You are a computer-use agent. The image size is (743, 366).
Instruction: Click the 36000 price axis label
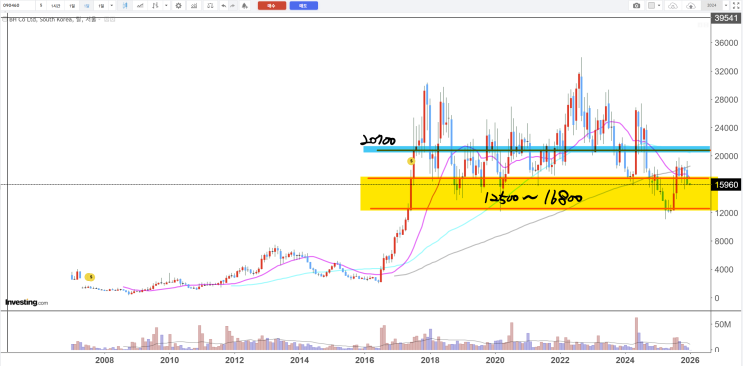pos(726,43)
